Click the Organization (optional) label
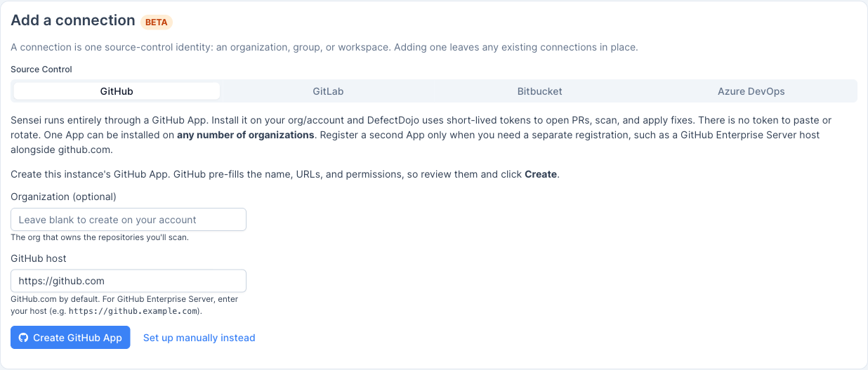868x370 pixels. [63, 197]
